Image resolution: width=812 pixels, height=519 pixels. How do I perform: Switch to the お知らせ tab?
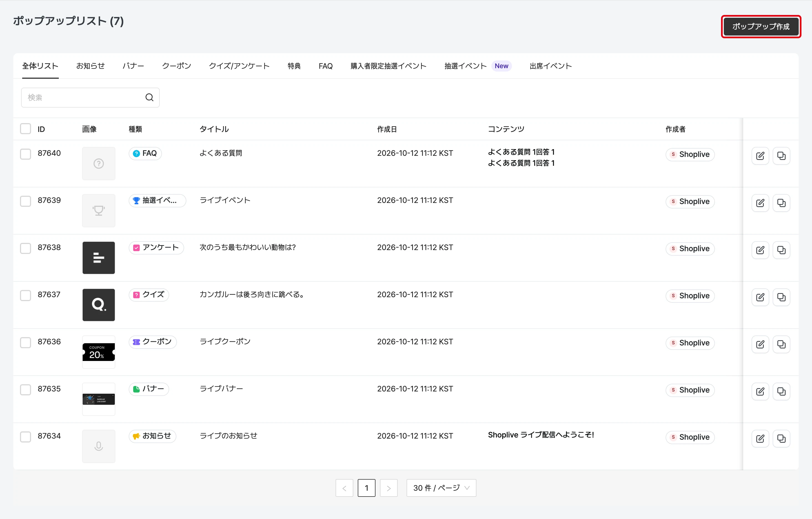point(90,66)
